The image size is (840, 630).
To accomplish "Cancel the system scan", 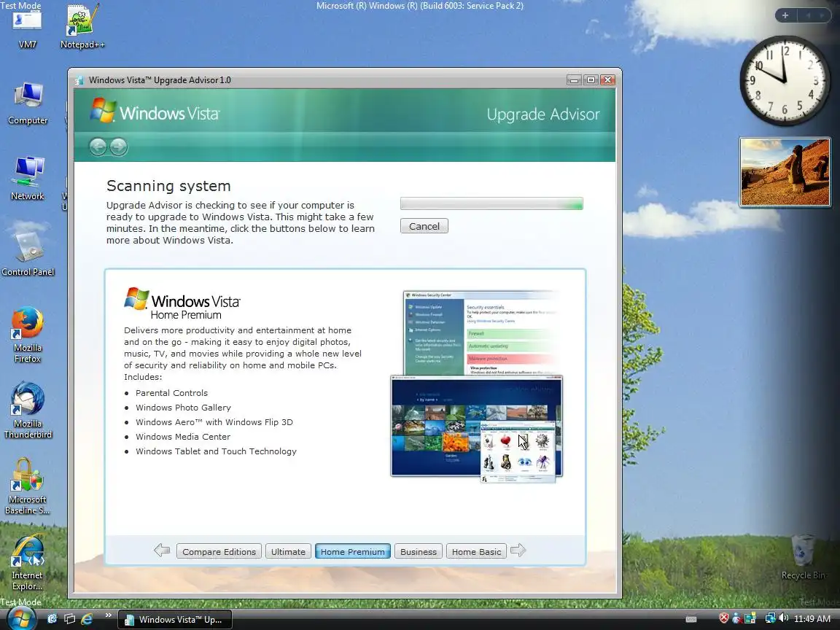I will pos(424,226).
